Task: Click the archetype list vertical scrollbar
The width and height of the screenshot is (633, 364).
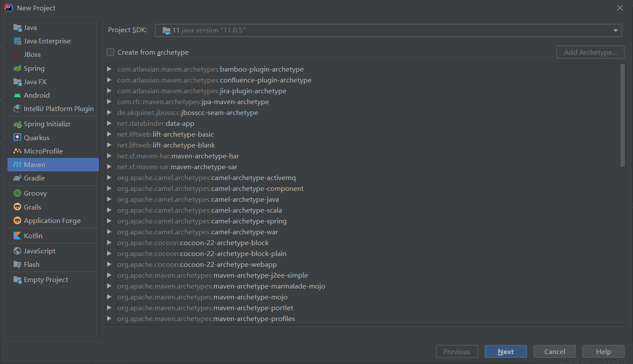Action: pos(623,115)
